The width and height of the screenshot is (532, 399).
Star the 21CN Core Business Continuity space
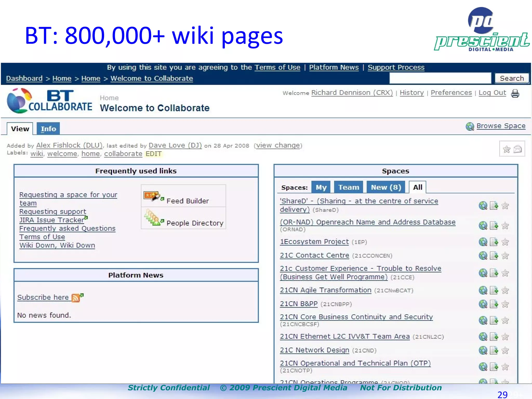505,320
